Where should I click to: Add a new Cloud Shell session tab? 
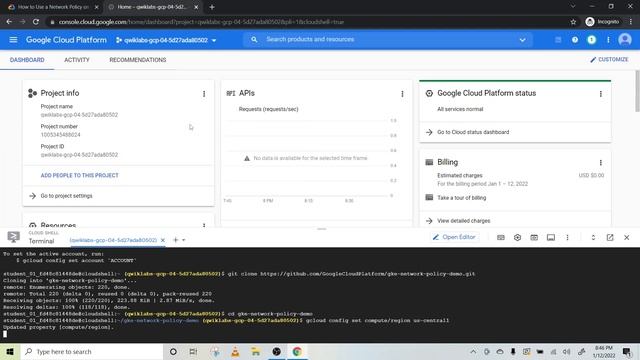[x=176, y=240]
